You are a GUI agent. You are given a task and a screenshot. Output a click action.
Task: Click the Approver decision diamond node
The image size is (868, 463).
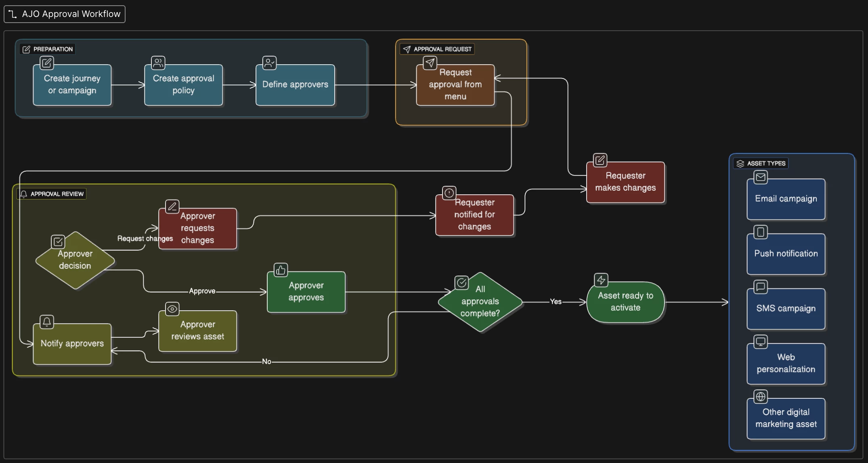click(x=75, y=260)
